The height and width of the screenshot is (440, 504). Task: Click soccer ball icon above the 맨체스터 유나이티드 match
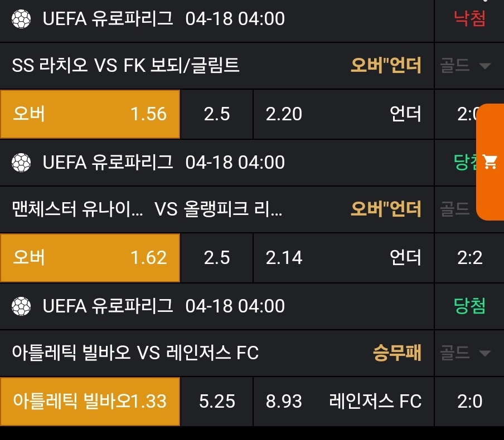(x=21, y=163)
